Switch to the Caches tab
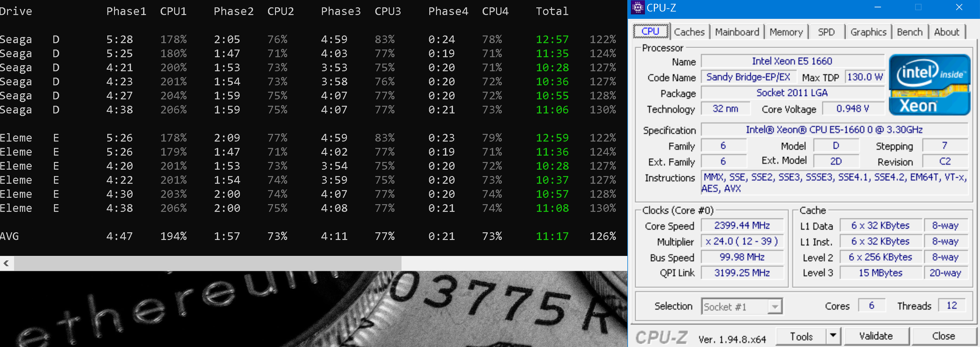This screenshot has width=980, height=347. 689,32
